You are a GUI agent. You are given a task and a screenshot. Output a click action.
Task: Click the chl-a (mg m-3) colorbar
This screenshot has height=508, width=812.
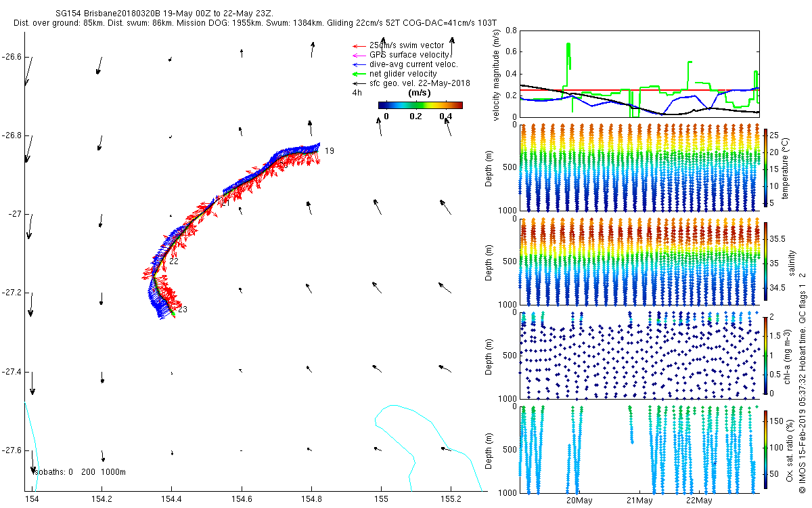pyautogui.click(x=765, y=354)
